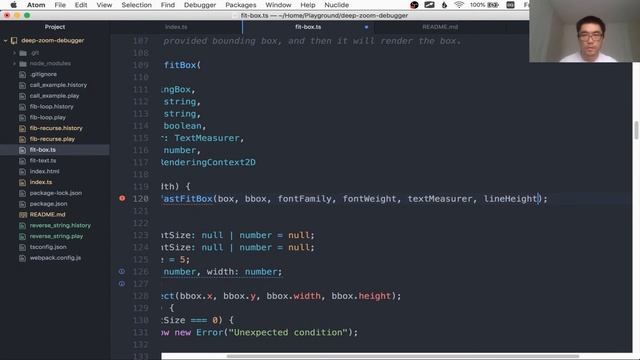The height and width of the screenshot is (360, 640).
Task: Click the vertical scrollbar thumb of the editor
Action: pos(636,131)
